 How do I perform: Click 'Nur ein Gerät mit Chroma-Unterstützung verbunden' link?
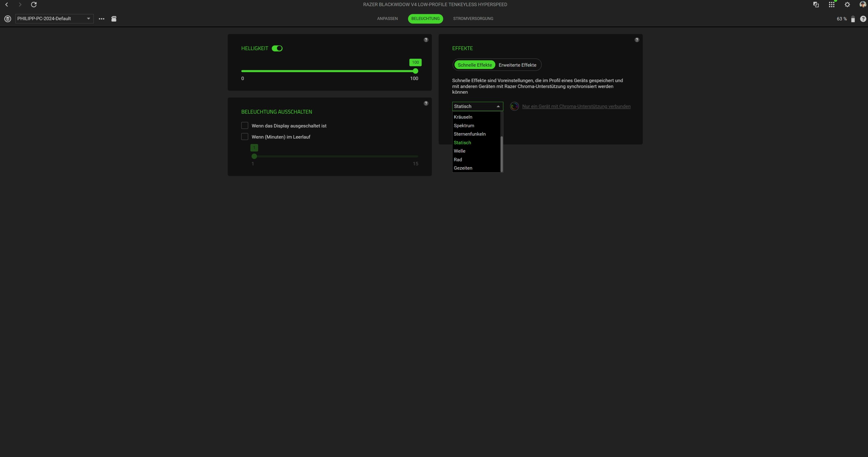[x=576, y=106]
